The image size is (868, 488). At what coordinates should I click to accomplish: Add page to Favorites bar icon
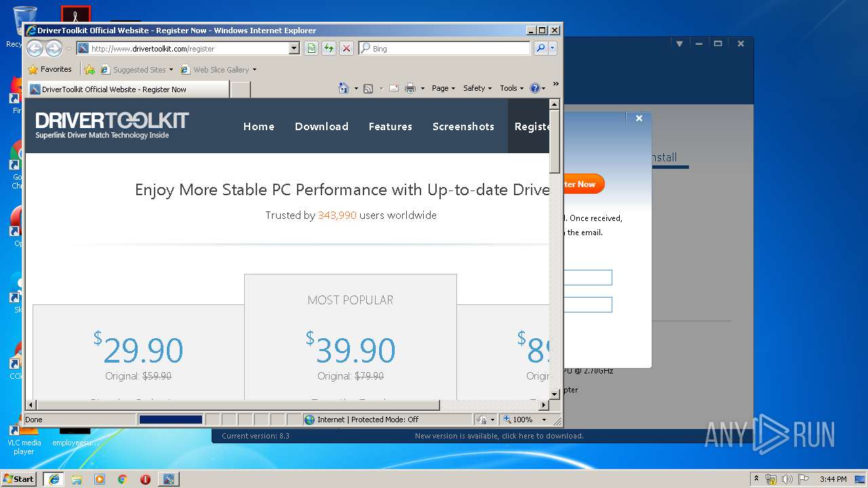89,69
